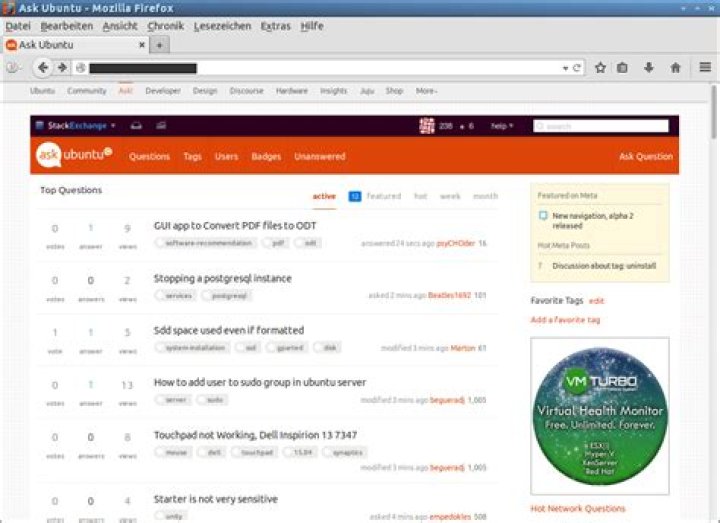Screen dimensions: 720x523
Task: Open the URL history dropdown arrow
Action: point(565,68)
